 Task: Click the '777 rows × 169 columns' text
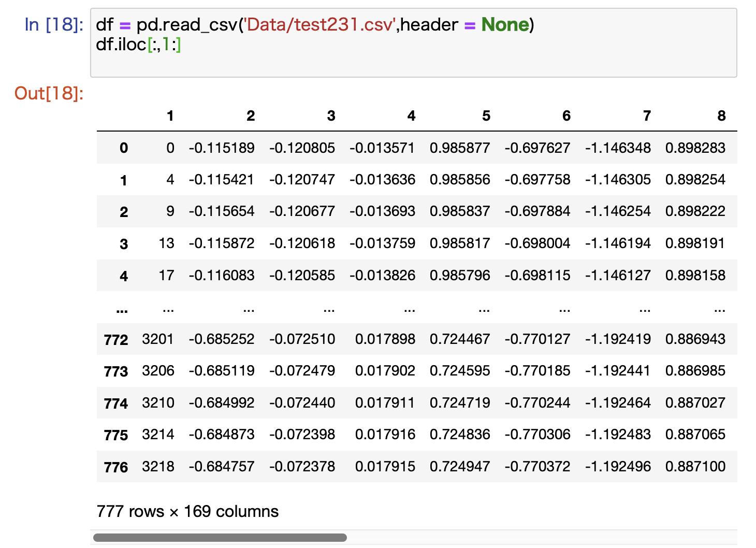click(x=187, y=511)
